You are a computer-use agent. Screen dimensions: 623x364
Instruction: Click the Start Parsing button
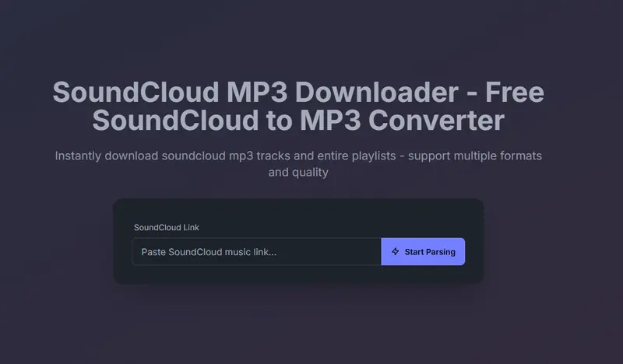[x=423, y=252]
